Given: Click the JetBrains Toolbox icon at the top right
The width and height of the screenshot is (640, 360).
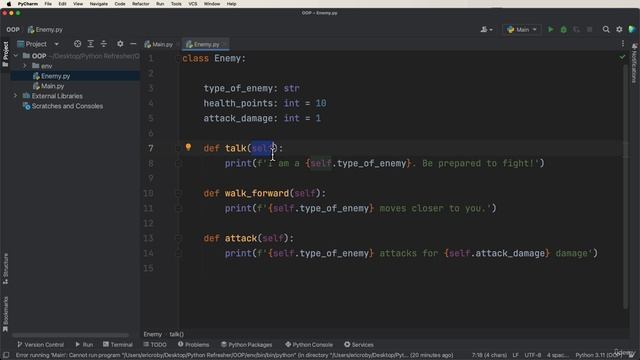Looking at the screenshot, I should pos(632,29).
